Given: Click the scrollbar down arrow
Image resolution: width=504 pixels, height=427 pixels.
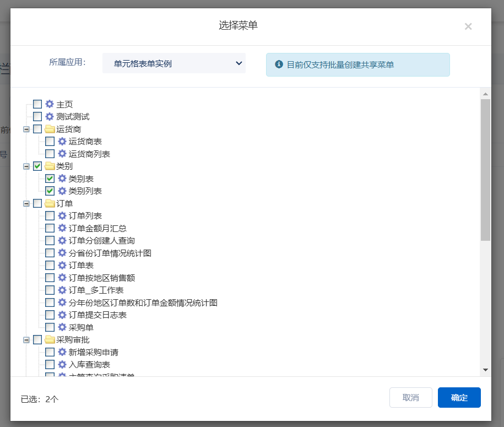Looking at the screenshot, I should [485, 370].
